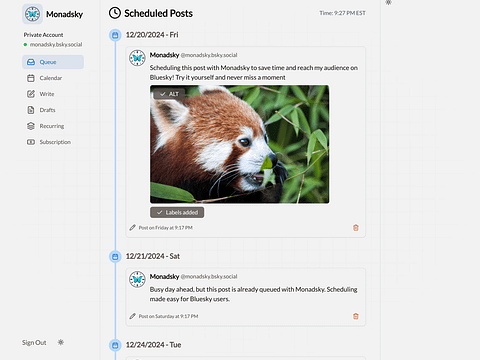The height and width of the screenshot is (360, 480).
Task: Delete the Friday scheduled post
Action: (x=356, y=228)
